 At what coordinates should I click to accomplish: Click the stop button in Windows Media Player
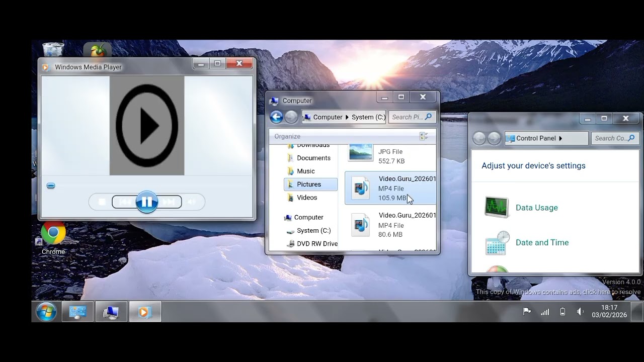tap(102, 202)
